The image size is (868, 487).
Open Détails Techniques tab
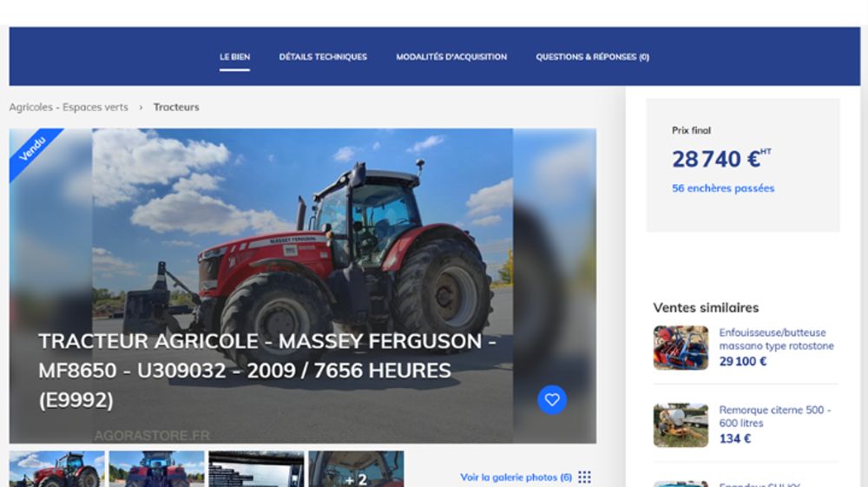point(323,57)
